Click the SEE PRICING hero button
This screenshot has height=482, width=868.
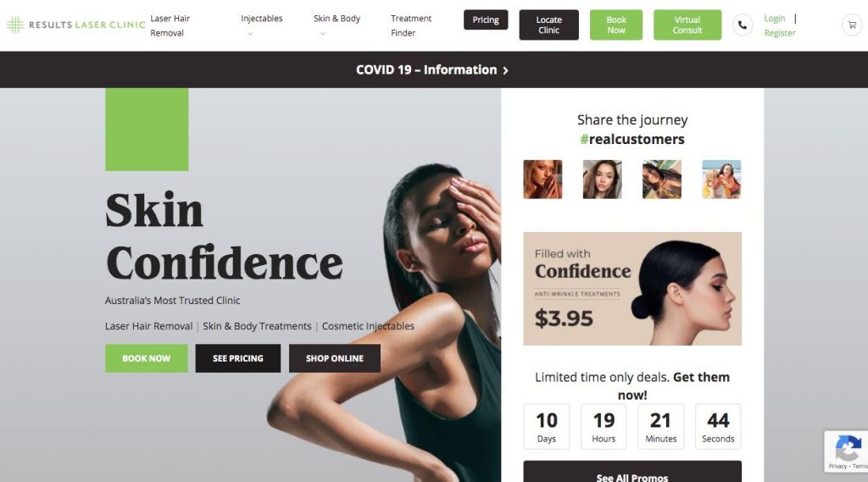(238, 358)
